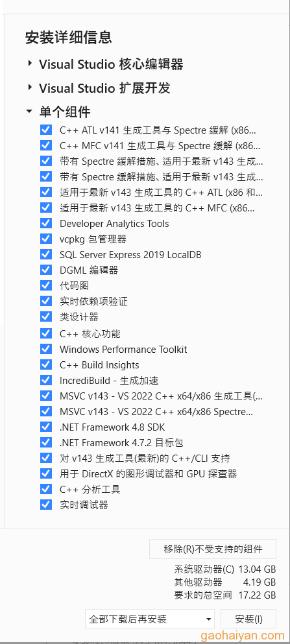Select the C++ 核心功能 item label
The height and width of the screenshot is (644, 290).
tap(90, 333)
